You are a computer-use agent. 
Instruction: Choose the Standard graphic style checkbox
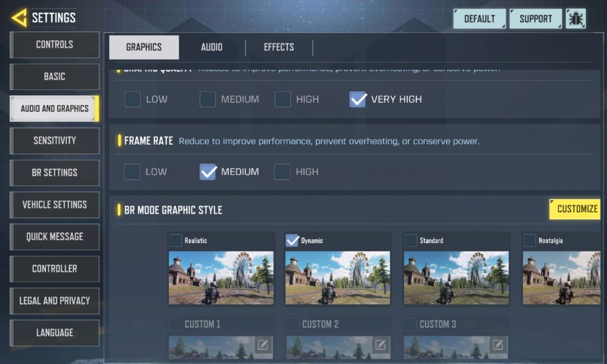coord(411,240)
